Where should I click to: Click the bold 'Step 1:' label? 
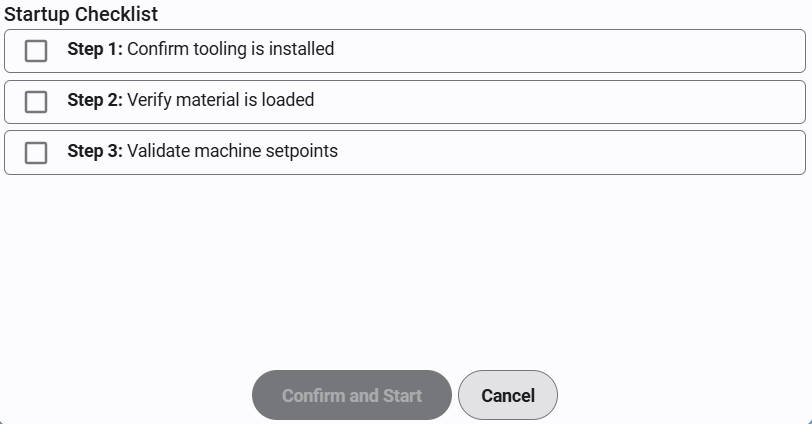point(94,48)
